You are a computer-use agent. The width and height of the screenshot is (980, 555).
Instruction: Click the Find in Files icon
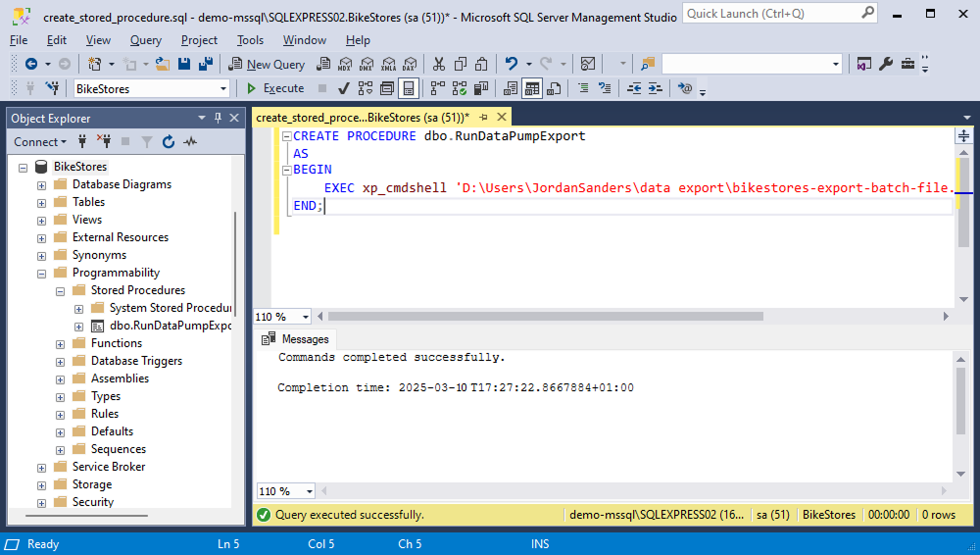coord(648,64)
